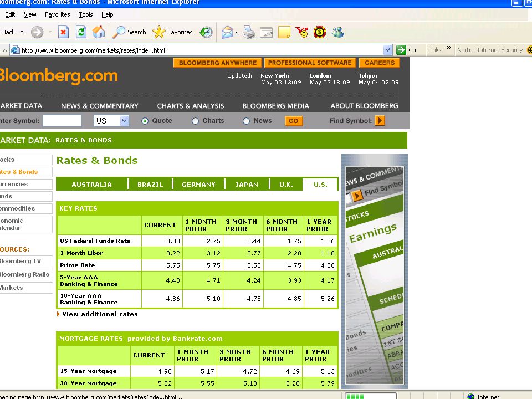Select the U.S. rates tab
532x399 pixels.
[x=320, y=184]
